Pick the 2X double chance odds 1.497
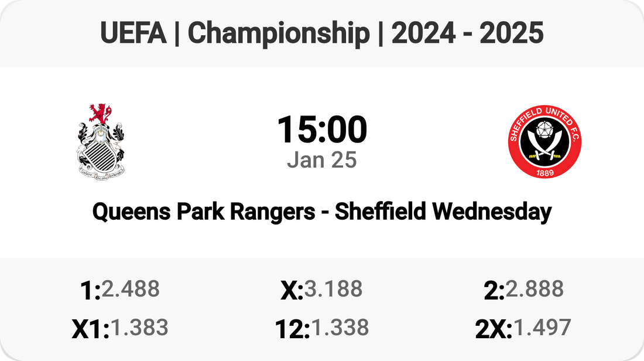The image size is (644, 361). [542, 328]
